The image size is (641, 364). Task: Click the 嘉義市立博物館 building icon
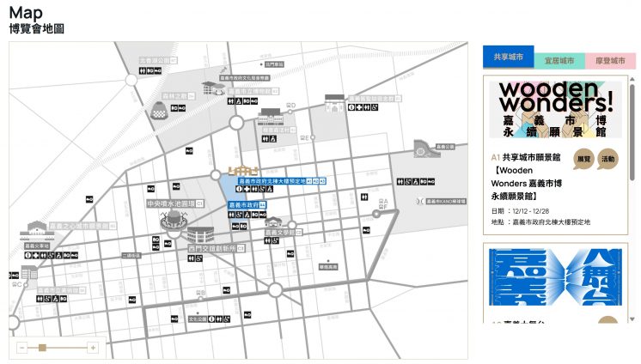coord(211,87)
